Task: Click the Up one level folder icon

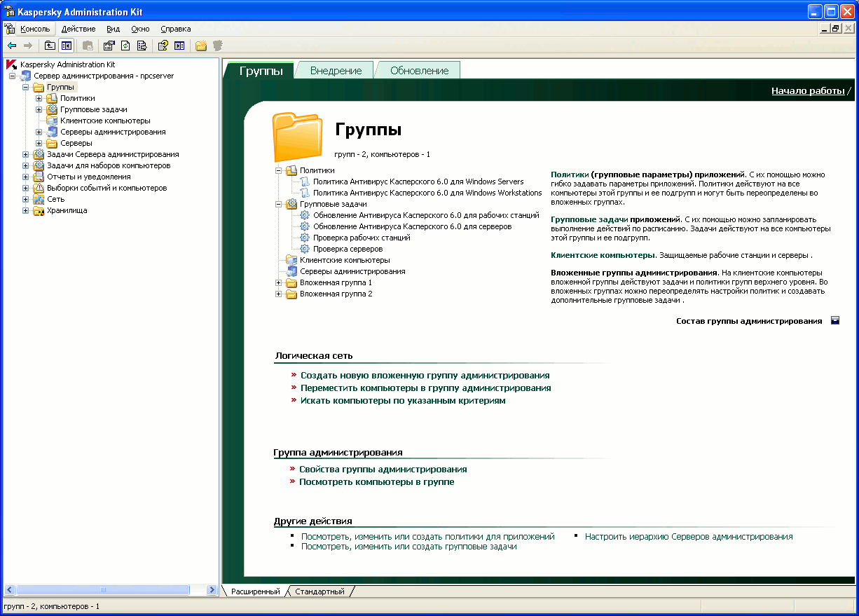Action: (x=50, y=46)
